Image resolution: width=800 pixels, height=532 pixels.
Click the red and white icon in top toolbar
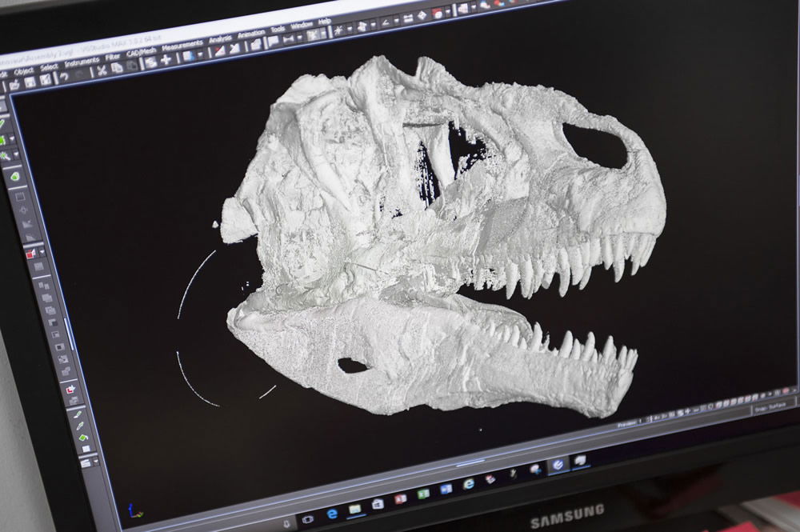tap(438, 14)
